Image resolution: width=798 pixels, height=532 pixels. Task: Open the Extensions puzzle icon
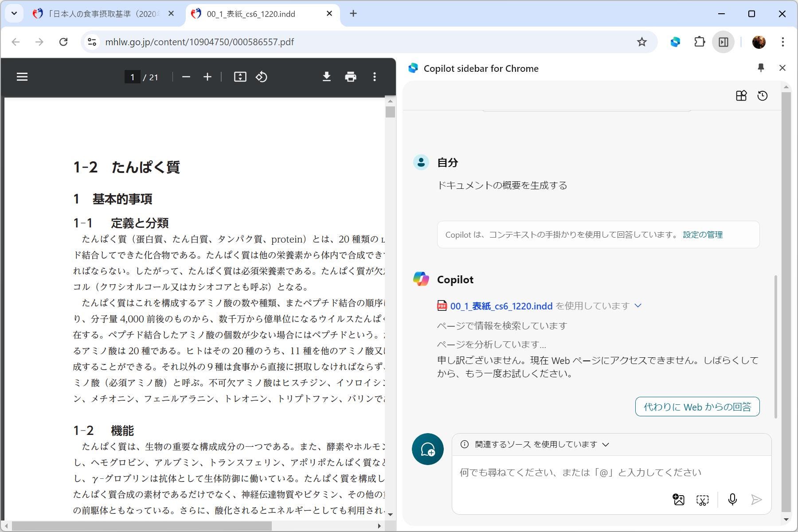pos(700,42)
